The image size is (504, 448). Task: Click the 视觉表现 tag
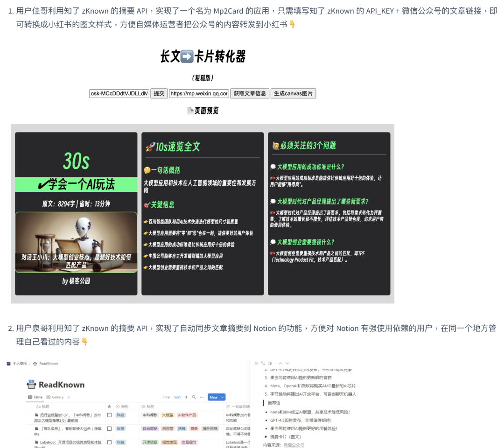(x=169, y=442)
